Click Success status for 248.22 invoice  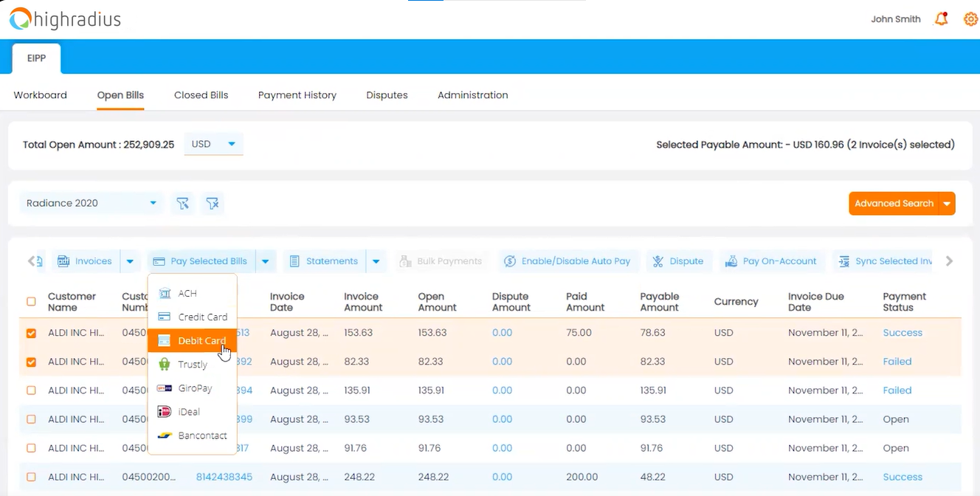(x=903, y=477)
